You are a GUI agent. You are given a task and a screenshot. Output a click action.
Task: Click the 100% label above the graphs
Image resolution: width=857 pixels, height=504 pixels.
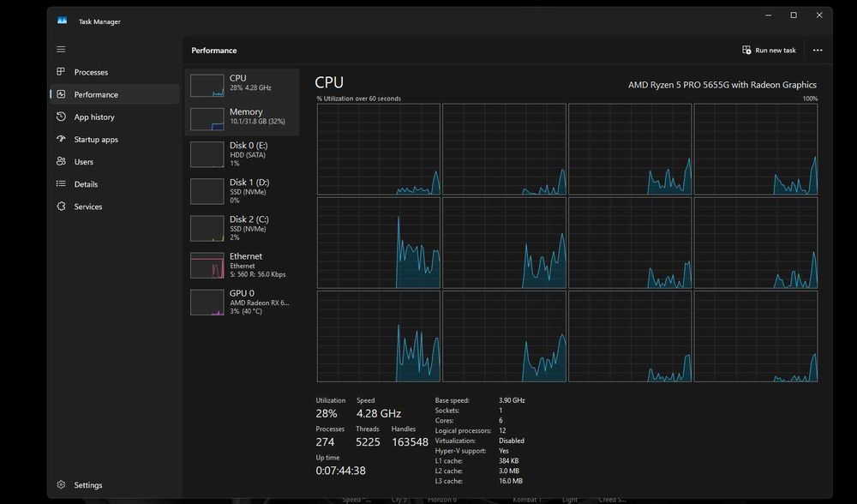pos(810,99)
